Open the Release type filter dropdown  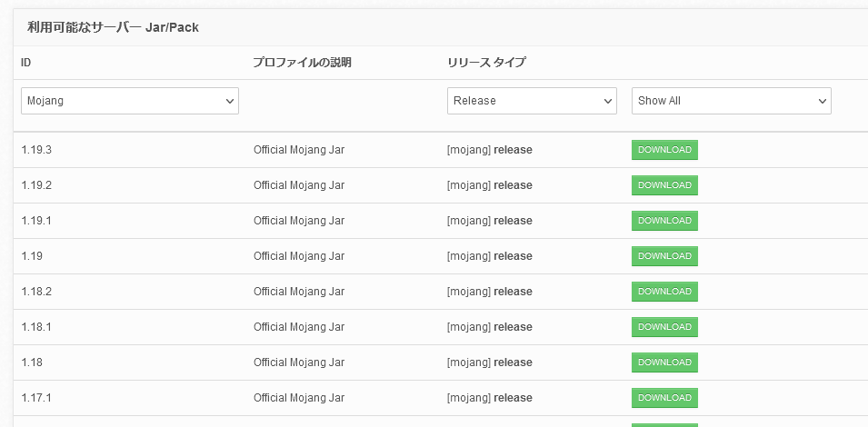coord(532,101)
